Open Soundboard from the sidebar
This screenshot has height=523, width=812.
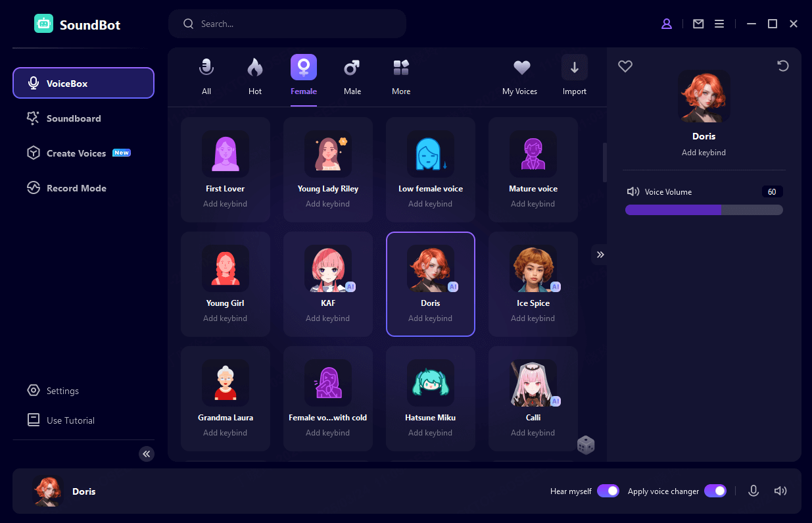tap(73, 118)
